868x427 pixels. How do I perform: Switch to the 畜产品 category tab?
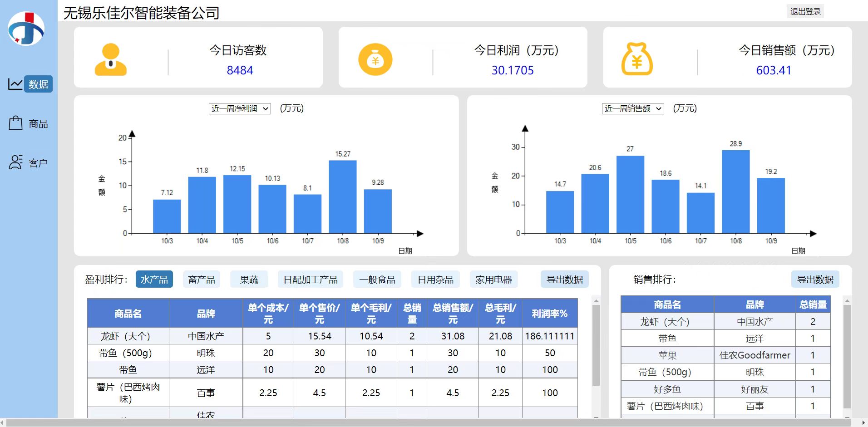[202, 280]
